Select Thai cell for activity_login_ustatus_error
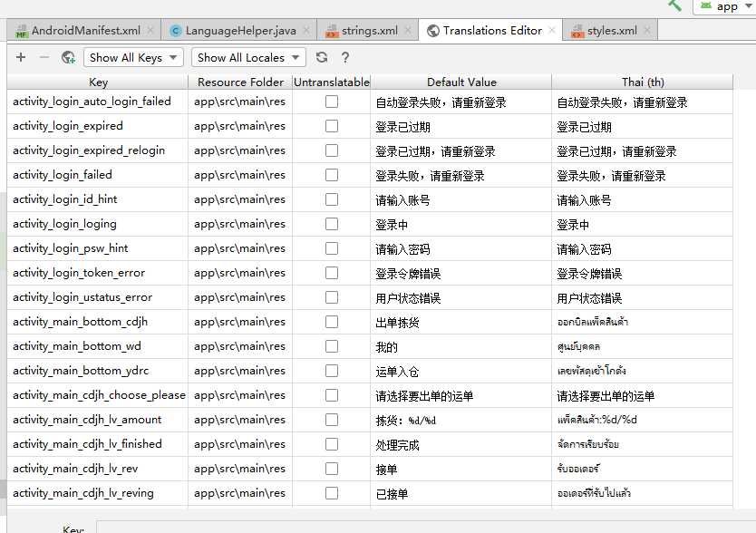 tap(642, 297)
